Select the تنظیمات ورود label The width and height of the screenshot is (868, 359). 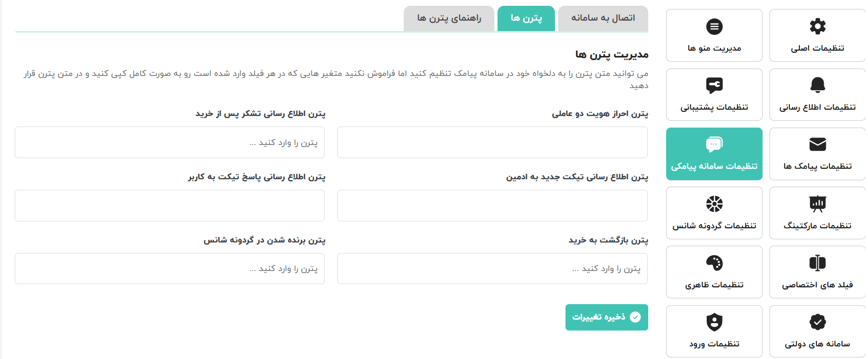coord(714,344)
